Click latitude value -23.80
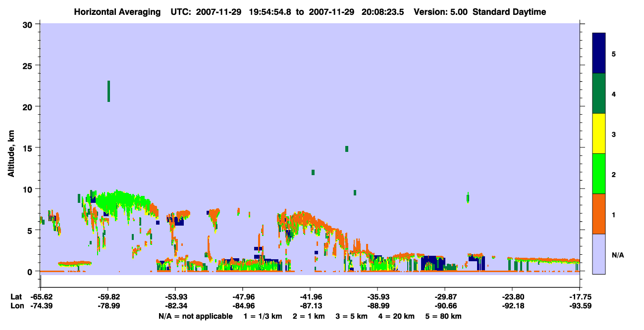The width and height of the screenshot is (644, 330). tap(512, 297)
